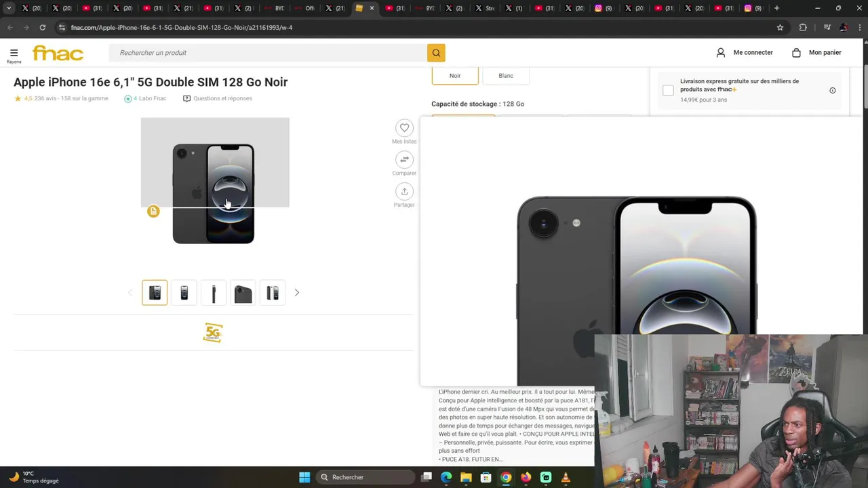Image resolution: width=868 pixels, height=488 pixels.
Task: Click the weather widget on the taskbar
Action: (34, 477)
